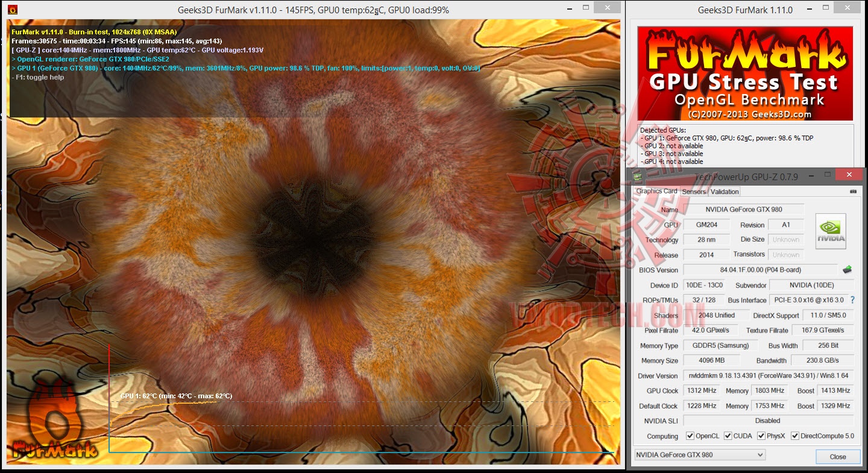Viewport: 868px width, 473px height.
Task: Click the Subvendor field NVIDIA (10DE)
Action: [x=812, y=285]
